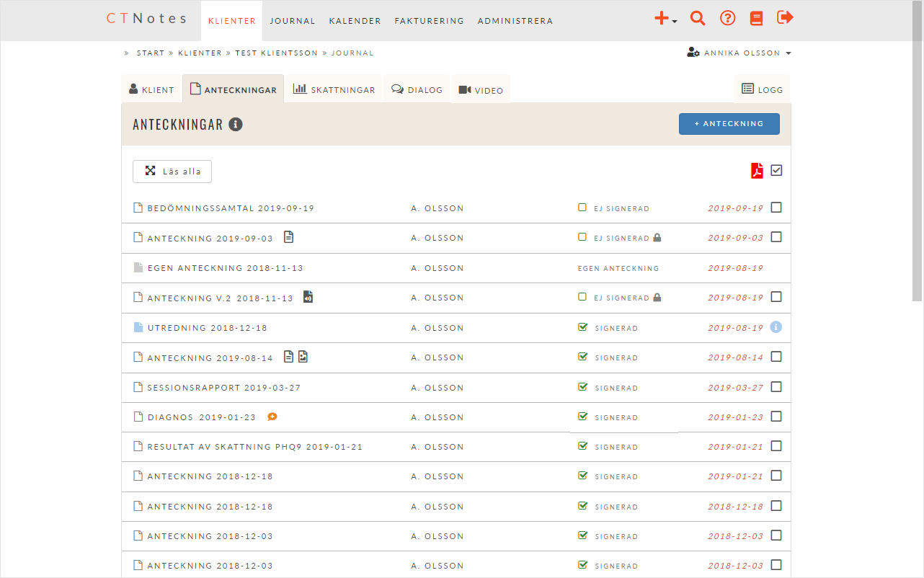The image size is (924, 578).
Task: Click audio file icon on Anteckning V.2 row
Action: pyautogui.click(x=308, y=297)
